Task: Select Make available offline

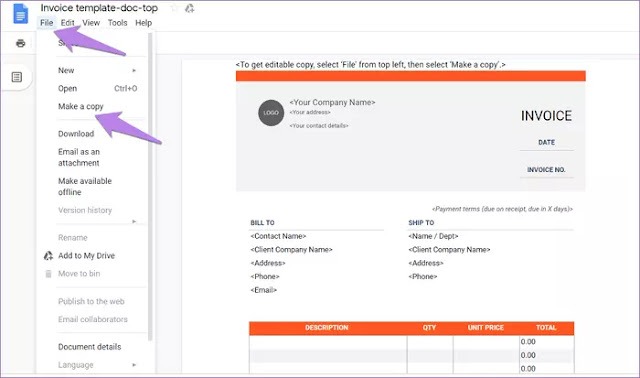Action: [x=85, y=187]
